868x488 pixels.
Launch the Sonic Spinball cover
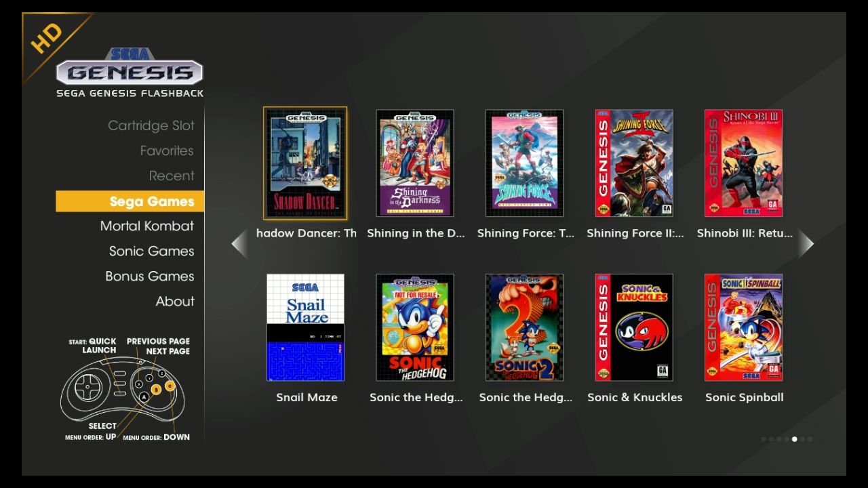pos(744,327)
